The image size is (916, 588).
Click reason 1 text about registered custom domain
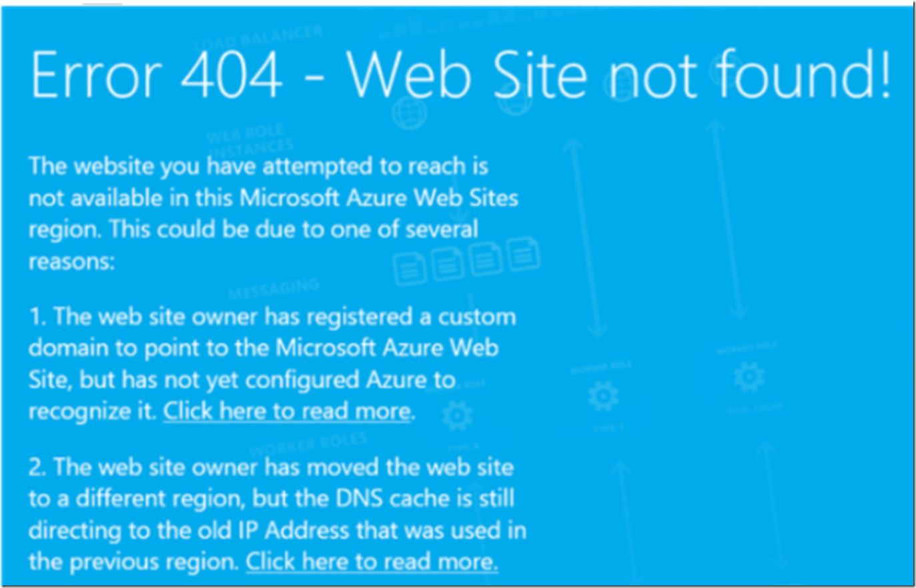(272, 363)
